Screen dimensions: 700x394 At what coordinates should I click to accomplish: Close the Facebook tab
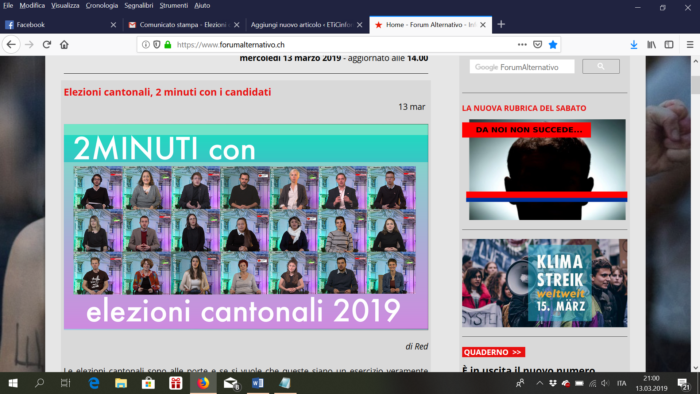pyautogui.click(x=113, y=25)
